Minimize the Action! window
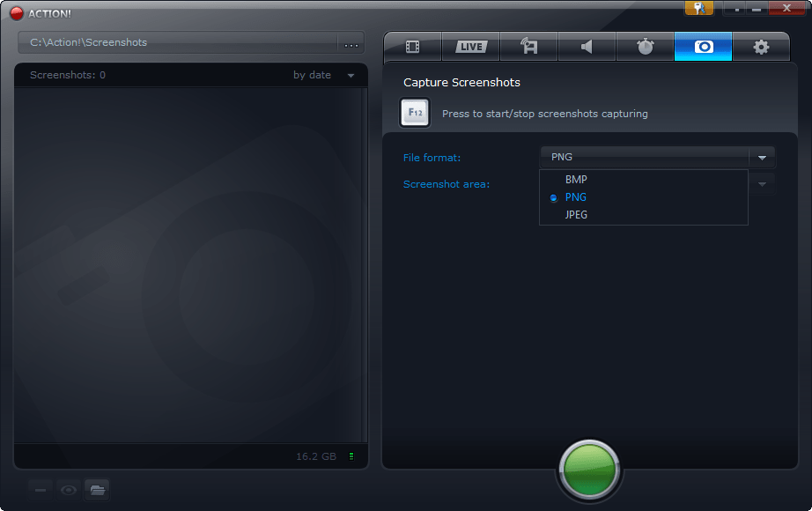The width and height of the screenshot is (812, 511). click(757, 8)
